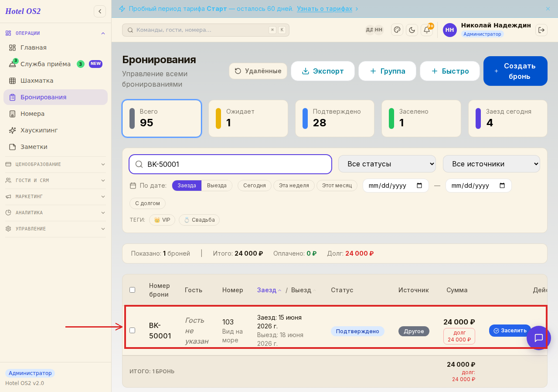The image size is (558, 392).
Task: Click the calendar icon next to 'По дате'
Action: (x=133, y=186)
